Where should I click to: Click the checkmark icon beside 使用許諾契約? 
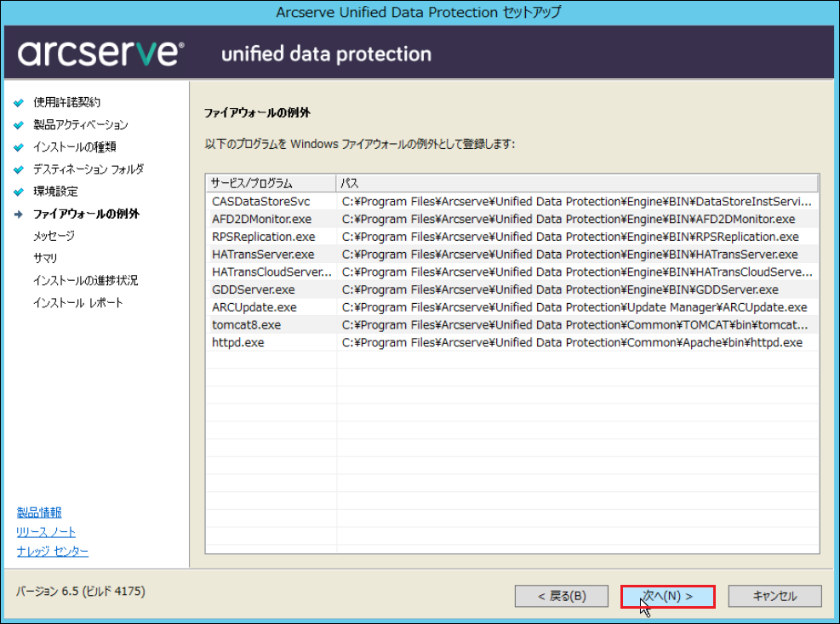coord(19,102)
